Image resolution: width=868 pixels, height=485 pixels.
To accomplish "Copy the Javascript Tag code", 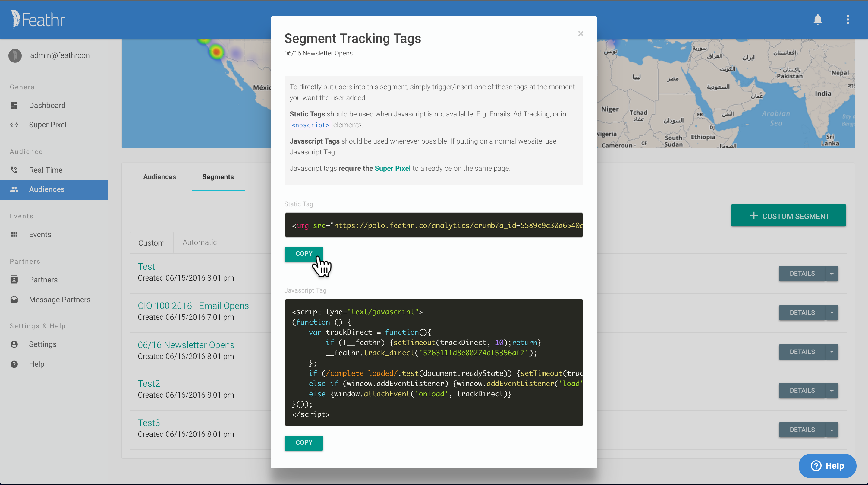I will 303,442.
